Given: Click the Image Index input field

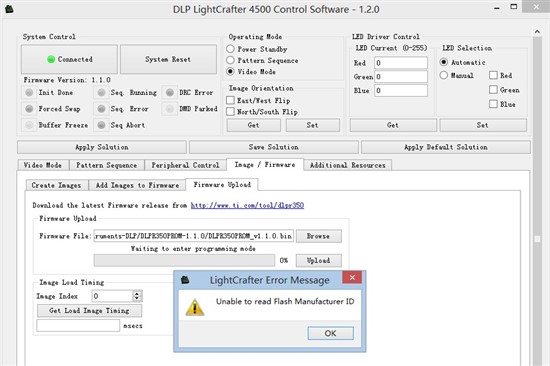Looking at the screenshot, I should click(112, 296).
